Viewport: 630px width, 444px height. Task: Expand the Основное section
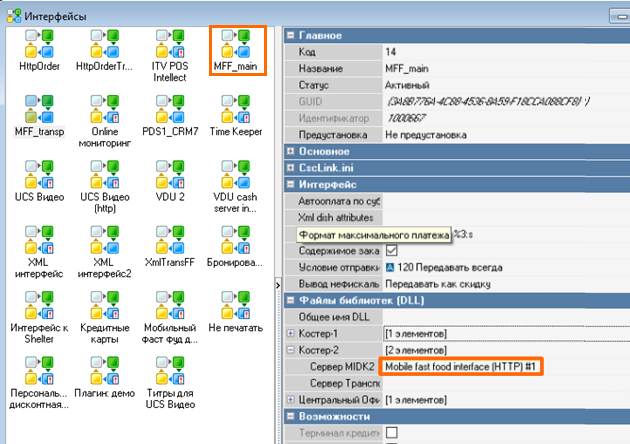pyautogui.click(x=291, y=151)
